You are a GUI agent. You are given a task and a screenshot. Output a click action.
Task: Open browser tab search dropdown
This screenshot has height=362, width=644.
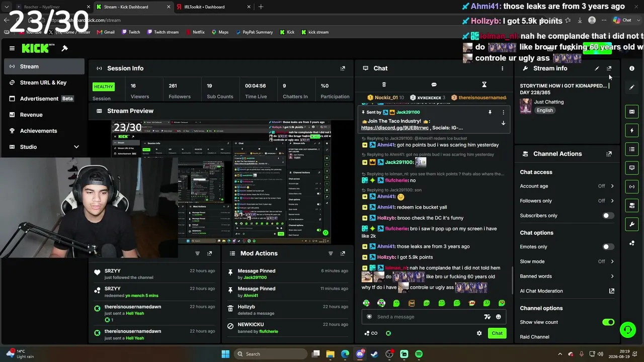click(7, 7)
